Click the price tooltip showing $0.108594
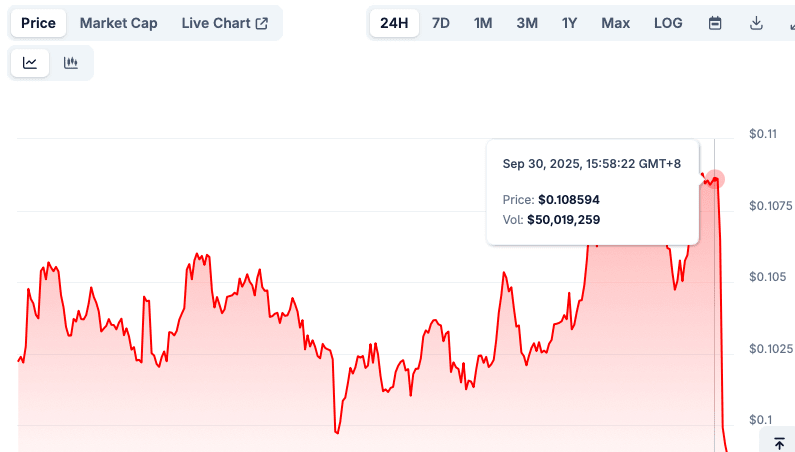Viewport: 795px width, 452px height. (592, 192)
